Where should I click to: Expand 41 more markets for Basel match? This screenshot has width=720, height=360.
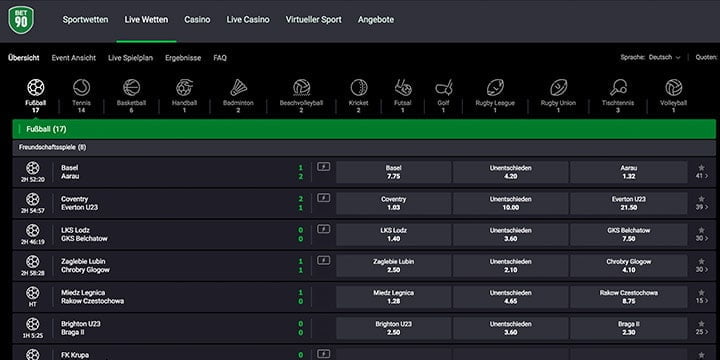click(x=702, y=176)
